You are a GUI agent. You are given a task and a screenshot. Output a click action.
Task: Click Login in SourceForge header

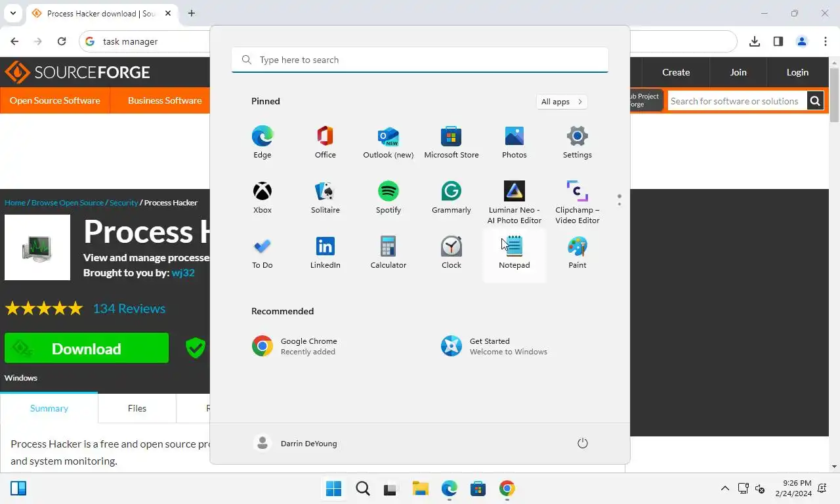(x=797, y=72)
